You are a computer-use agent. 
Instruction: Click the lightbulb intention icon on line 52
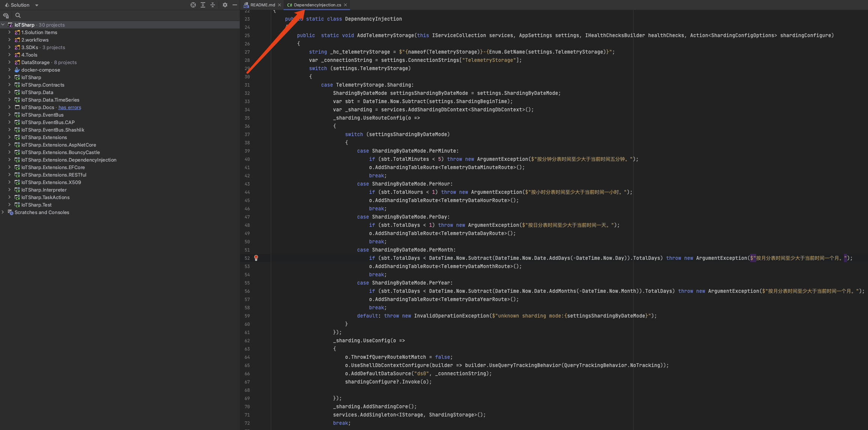(x=256, y=258)
